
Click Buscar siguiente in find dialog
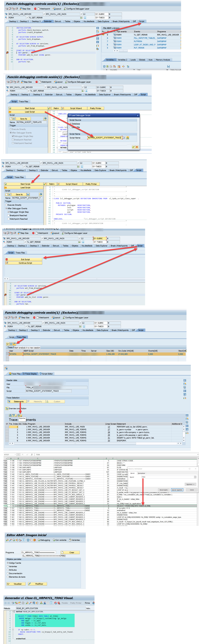click(177, 490)
